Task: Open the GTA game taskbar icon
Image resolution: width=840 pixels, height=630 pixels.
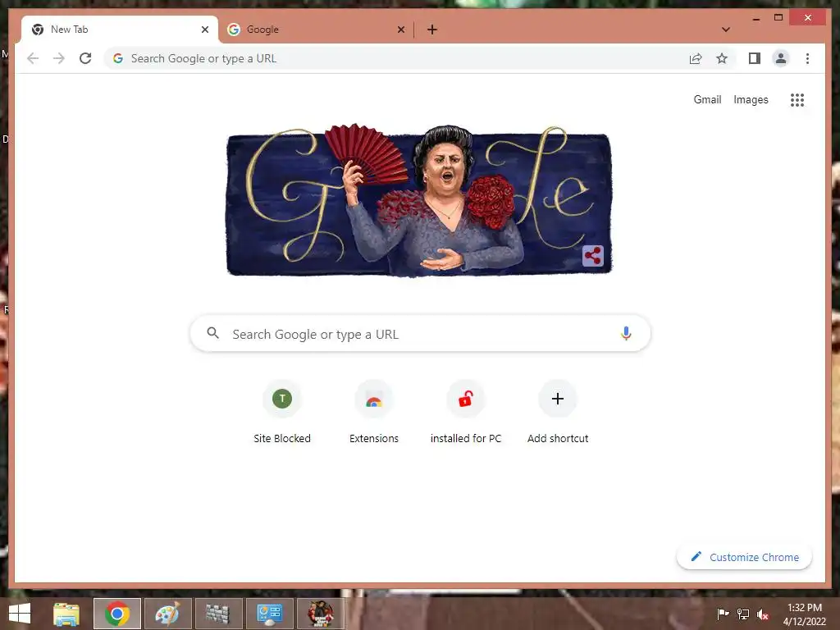Action: coord(321,614)
